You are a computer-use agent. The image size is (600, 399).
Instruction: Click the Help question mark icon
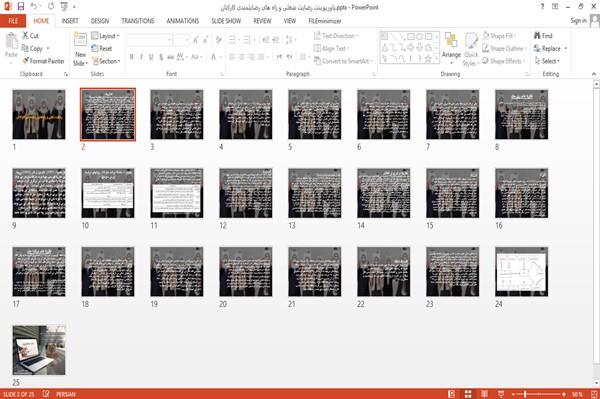click(542, 7)
